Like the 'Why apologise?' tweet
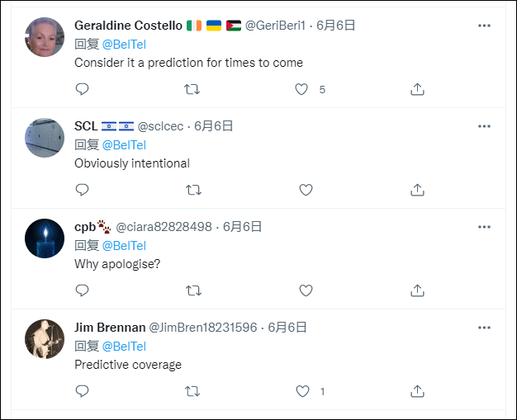 point(306,290)
